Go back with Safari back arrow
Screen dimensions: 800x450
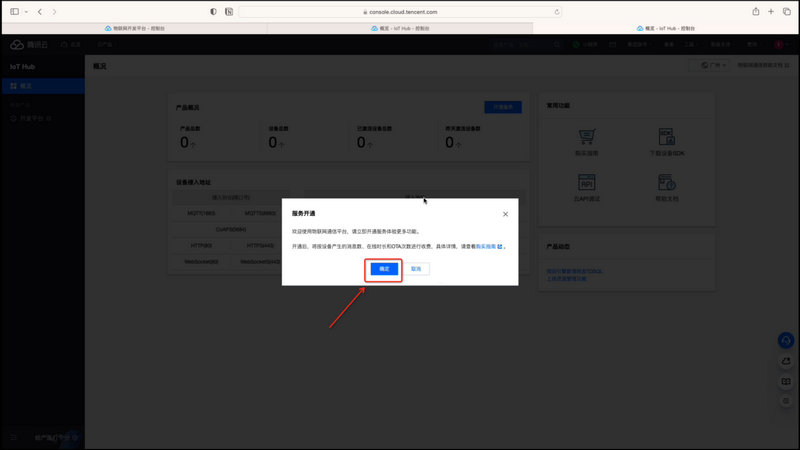(x=40, y=11)
